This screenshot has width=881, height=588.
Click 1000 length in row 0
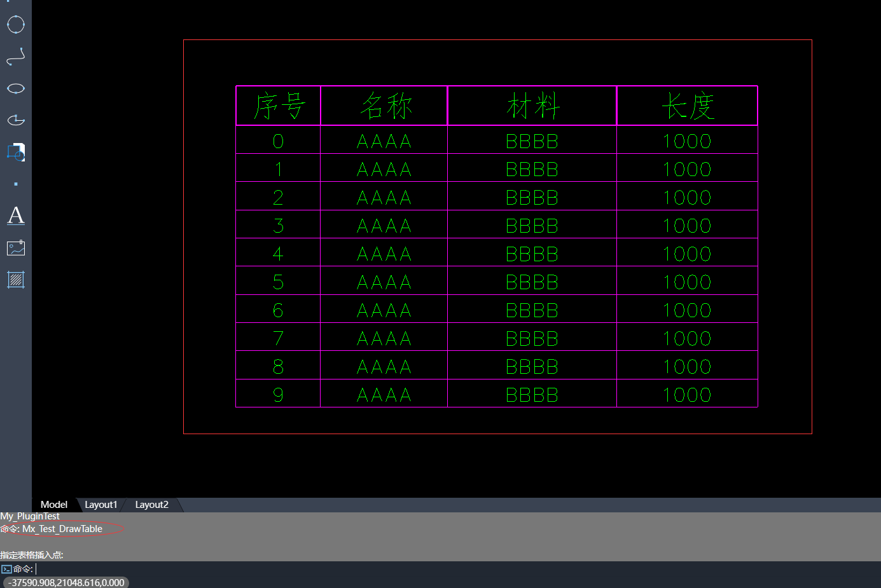[688, 141]
